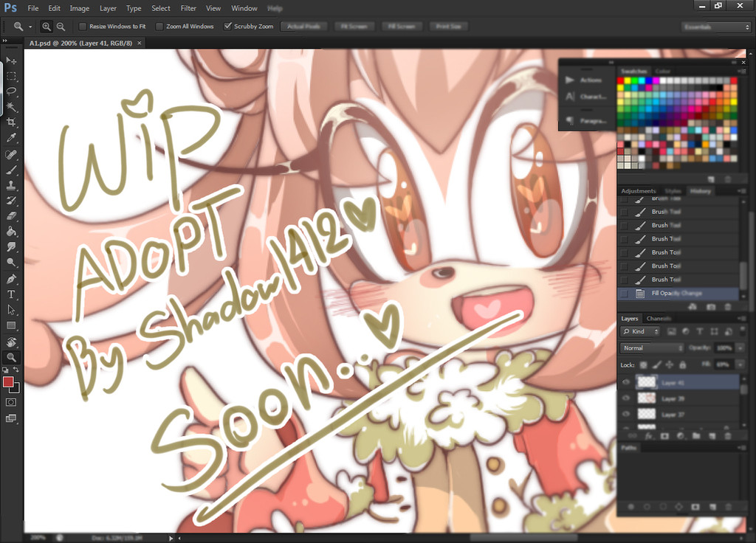756x543 pixels.
Task: Uncheck the Scrubby Zoom checkbox
Action: tap(227, 27)
